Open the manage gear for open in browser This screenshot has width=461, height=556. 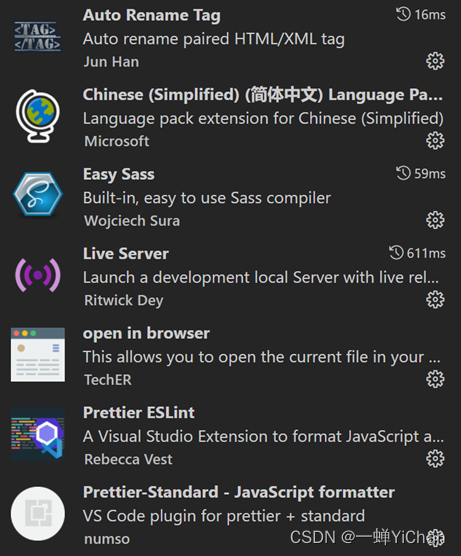point(435,379)
